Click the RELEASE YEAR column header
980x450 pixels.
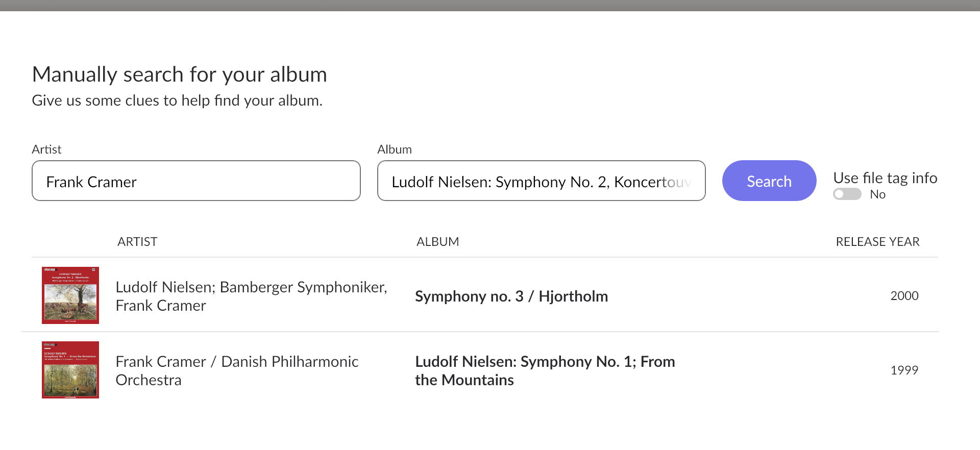(x=878, y=242)
